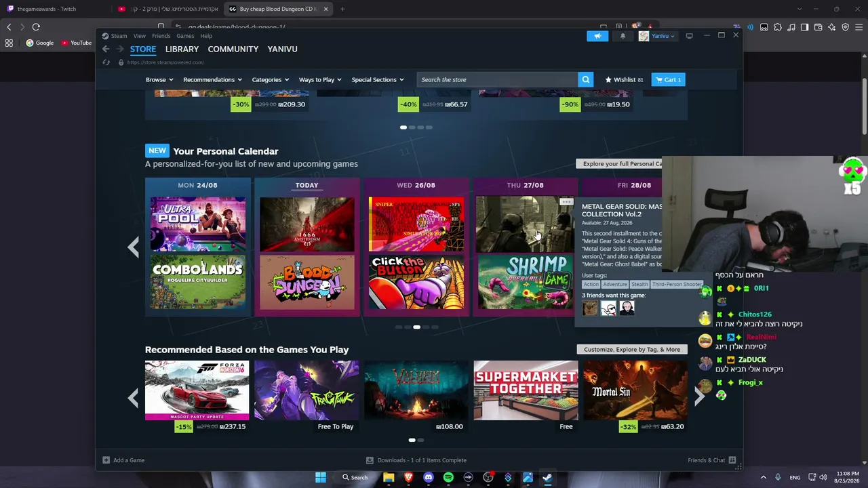Show hidden system tray icons
The image size is (868, 488).
763,477
